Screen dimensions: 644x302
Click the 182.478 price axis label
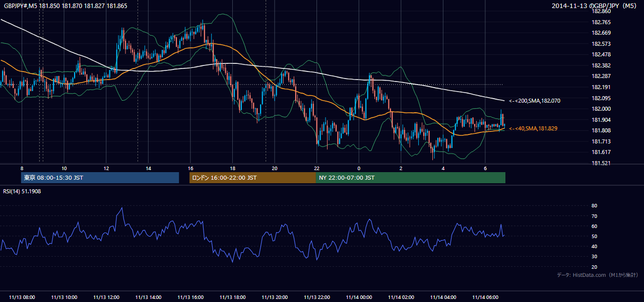coord(602,54)
